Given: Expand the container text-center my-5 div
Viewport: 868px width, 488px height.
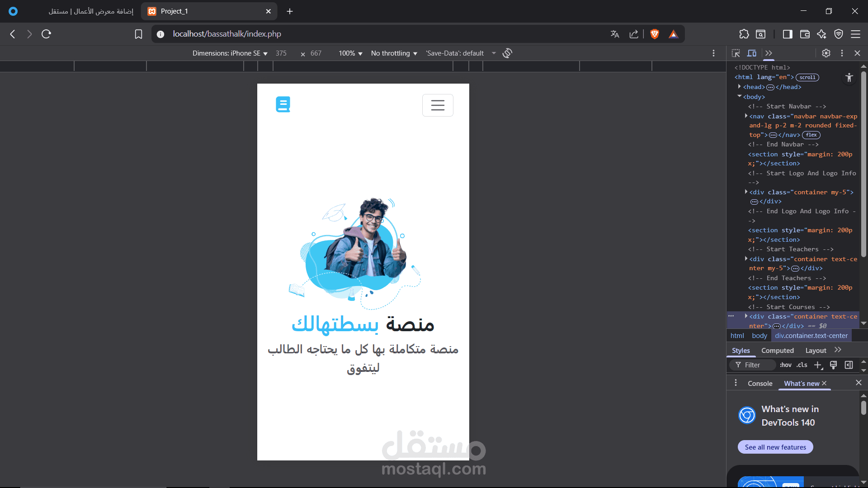Looking at the screenshot, I should tap(746, 259).
